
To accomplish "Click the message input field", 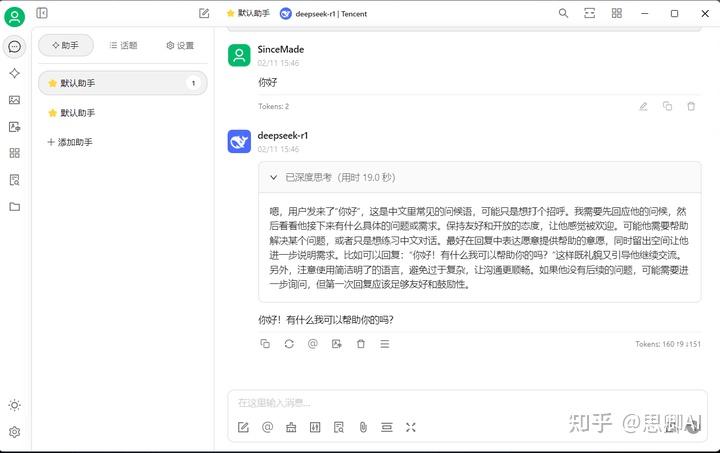I will pos(467,403).
